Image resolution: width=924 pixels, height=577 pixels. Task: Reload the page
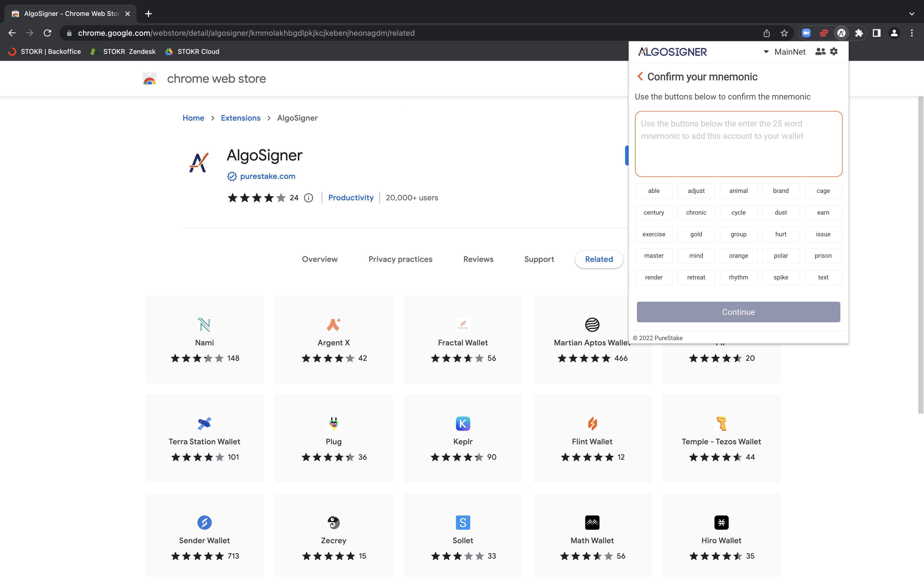[47, 33]
